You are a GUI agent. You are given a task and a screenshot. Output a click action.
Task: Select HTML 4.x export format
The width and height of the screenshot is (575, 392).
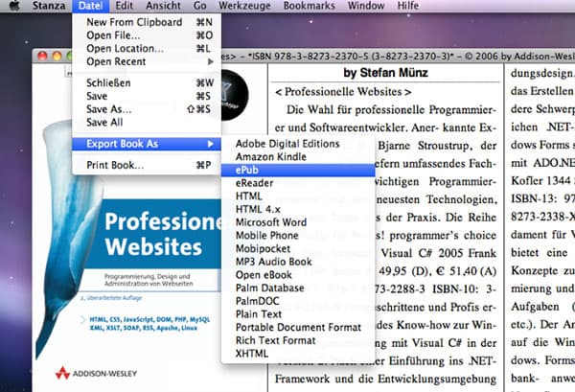[298, 209]
